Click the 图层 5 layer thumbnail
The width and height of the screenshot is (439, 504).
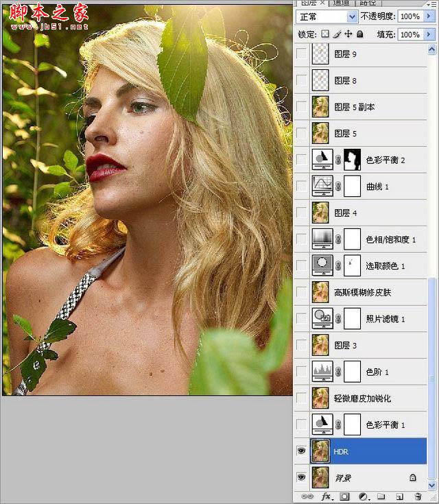tap(320, 133)
